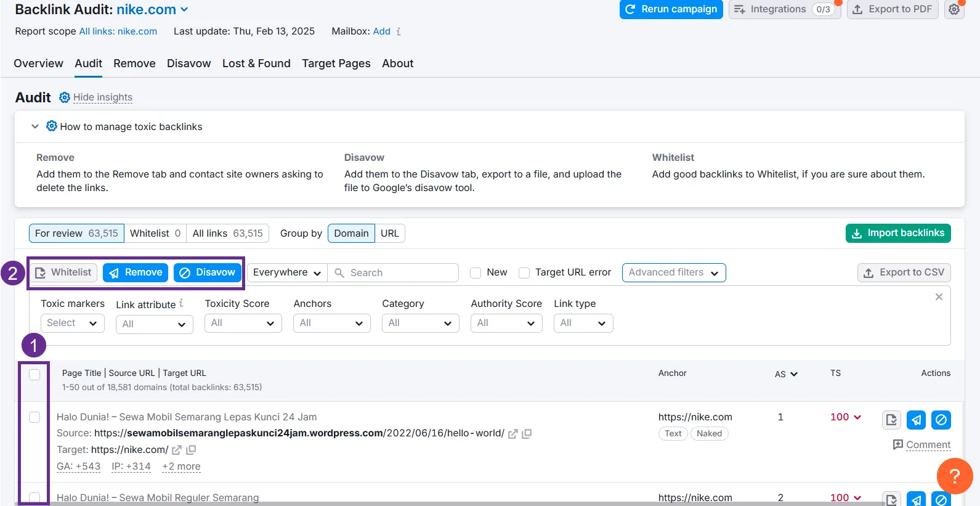Image resolution: width=980 pixels, height=506 pixels.
Task: Click the magnifier icon in Search field
Action: tap(339, 272)
